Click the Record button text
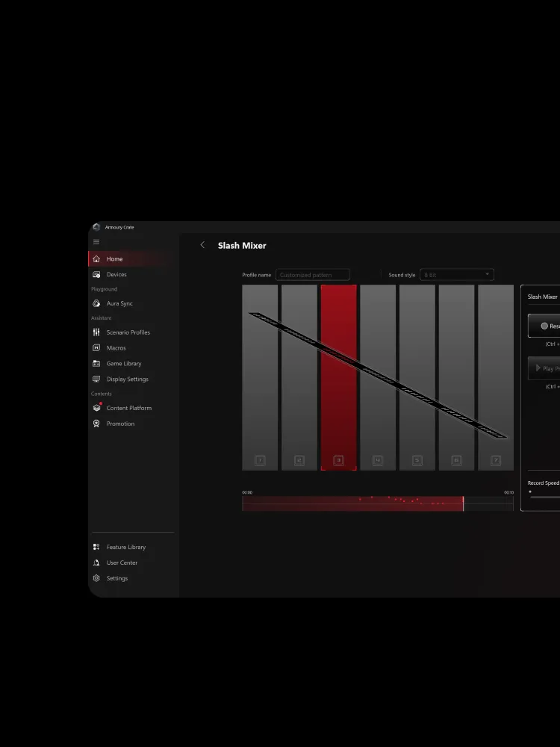The height and width of the screenshot is (747, 560). click(x=555, y=326)
